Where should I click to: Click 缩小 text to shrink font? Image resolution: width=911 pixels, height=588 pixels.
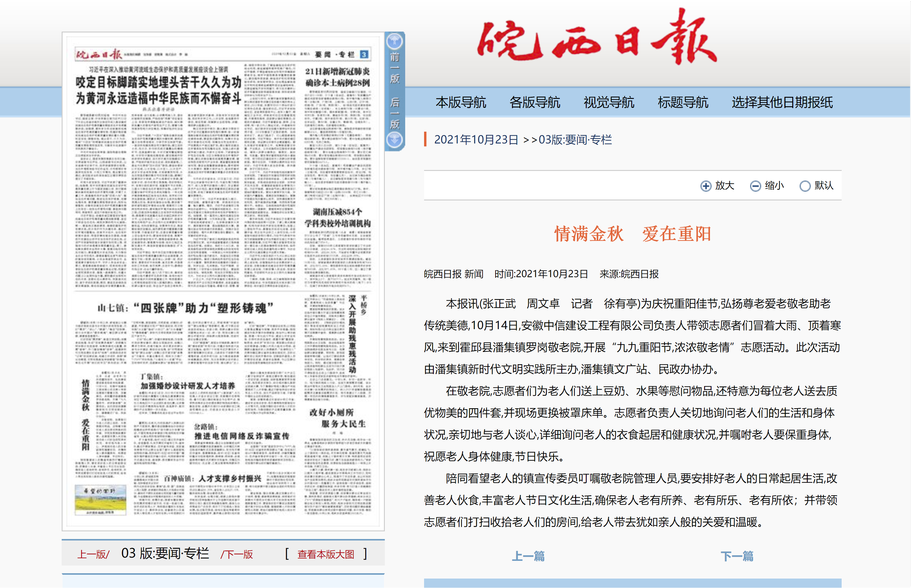[774, 186]
